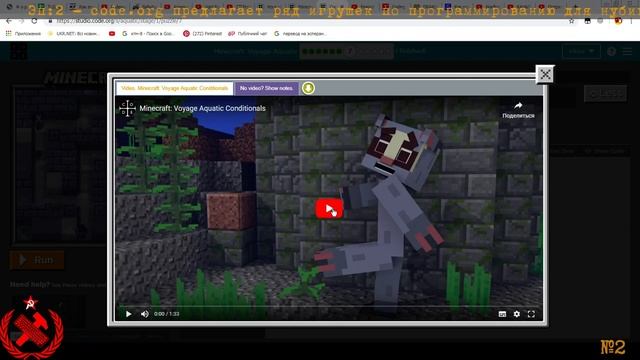Open the Minecraft: Voyage Aquatic Conditionals video title

(202, 108)
